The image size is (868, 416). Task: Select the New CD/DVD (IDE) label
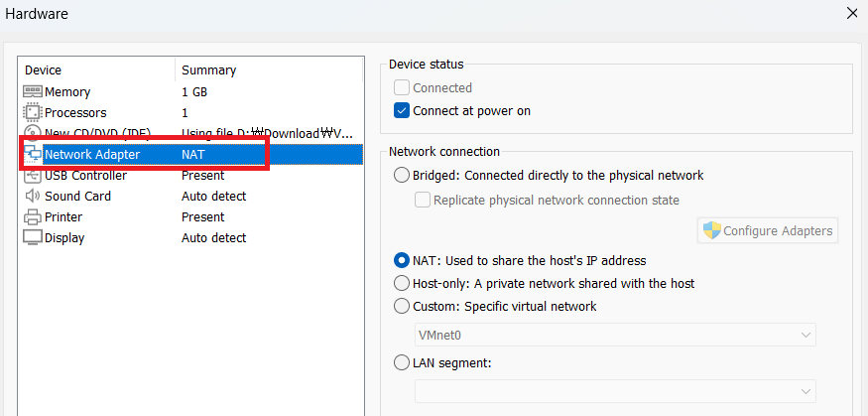(x=97, y=133)
